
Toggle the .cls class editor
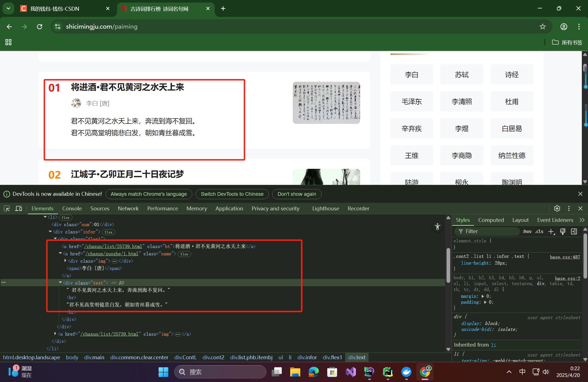point(539,231)
